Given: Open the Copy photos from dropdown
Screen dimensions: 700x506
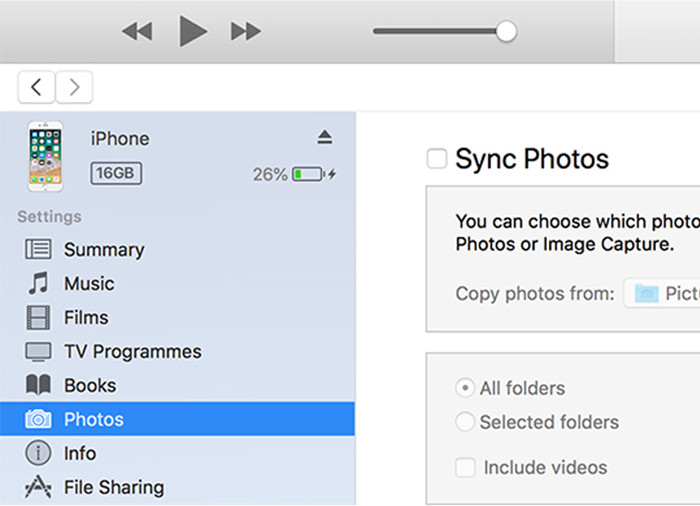Looking at the screenshot, I should pyautogui.click(x=662, y=293).
